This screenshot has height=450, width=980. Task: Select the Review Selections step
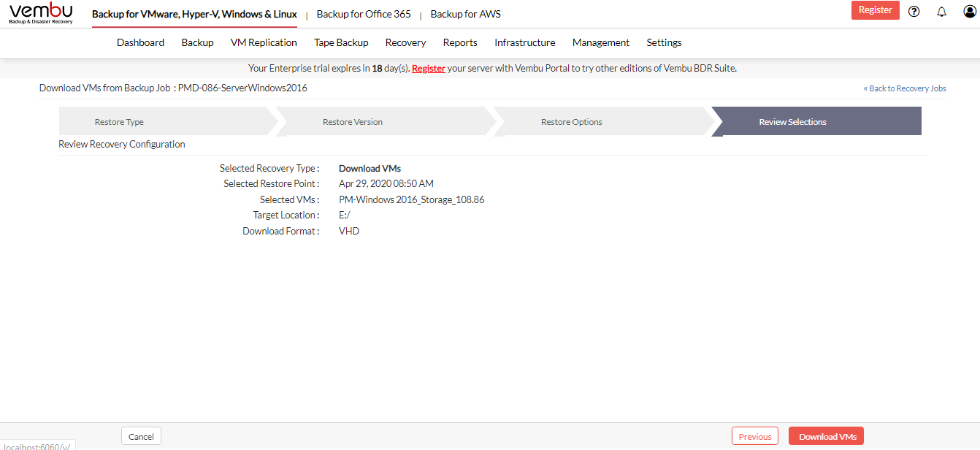pos(816,122)
